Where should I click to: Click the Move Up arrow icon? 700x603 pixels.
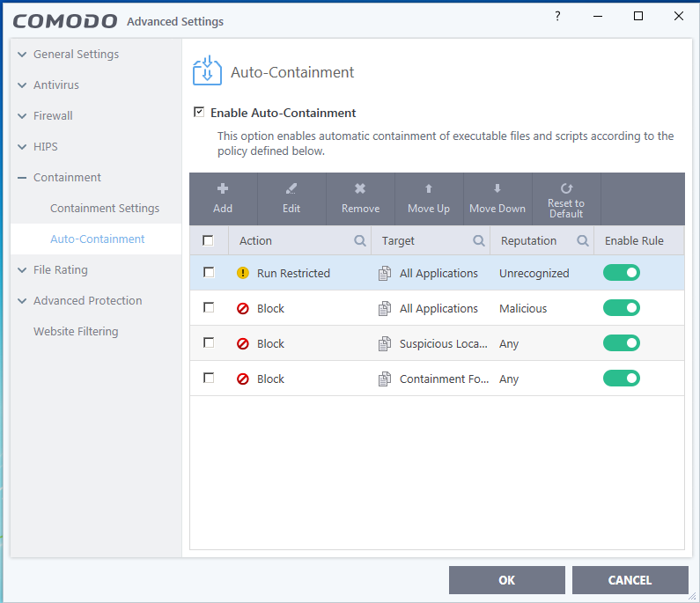pyautogui.click(x=429, y=188)
